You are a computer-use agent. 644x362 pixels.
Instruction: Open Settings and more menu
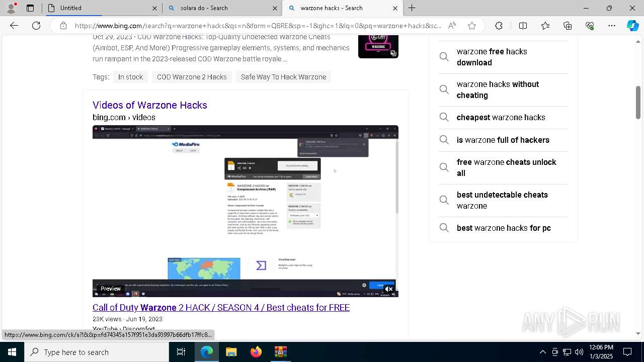tap(612, 26)
